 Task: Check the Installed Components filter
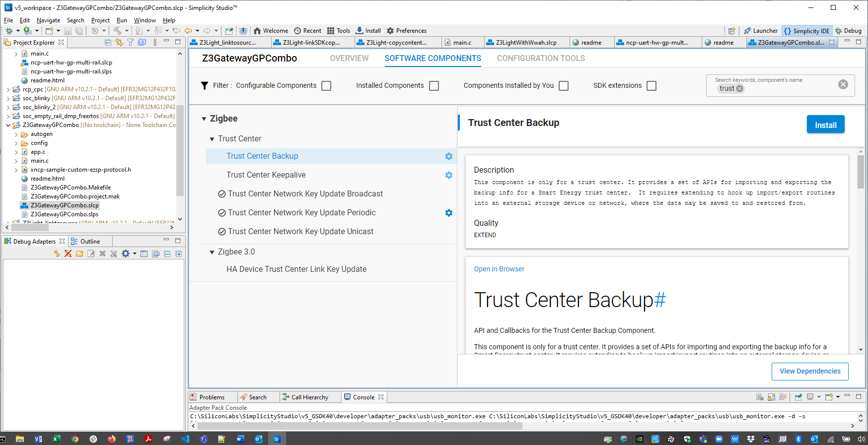[x=434, y=86]
